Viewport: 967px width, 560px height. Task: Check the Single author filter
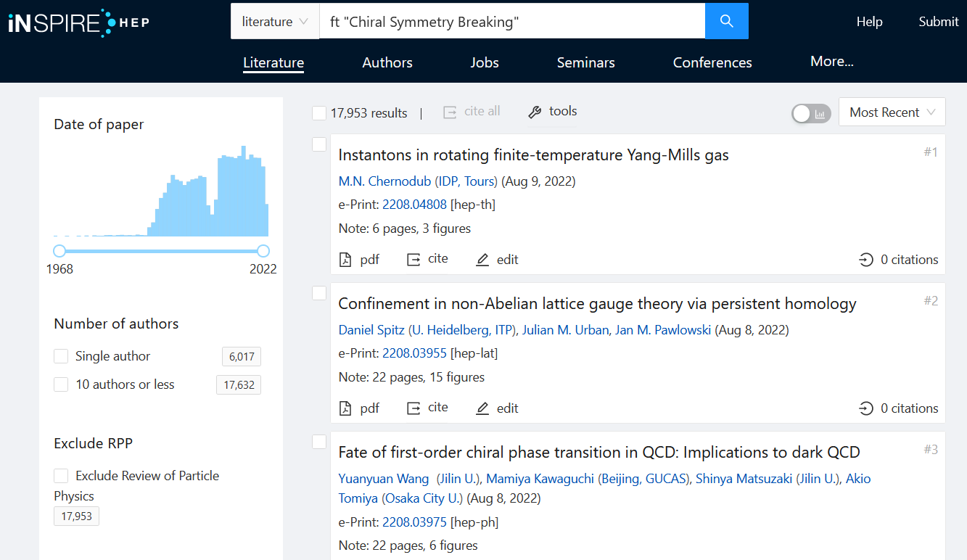tap(61, 356)
